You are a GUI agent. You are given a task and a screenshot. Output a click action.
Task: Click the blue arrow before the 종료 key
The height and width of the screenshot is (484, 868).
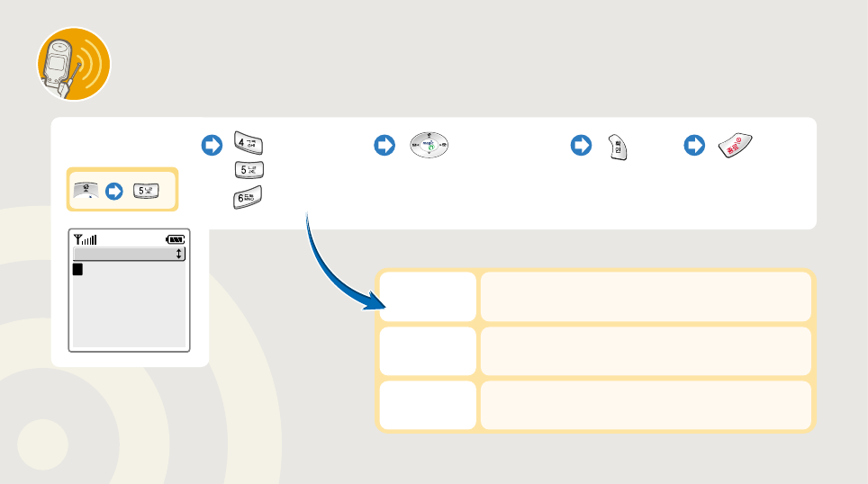pyautogui.click(x=694, y=147)
